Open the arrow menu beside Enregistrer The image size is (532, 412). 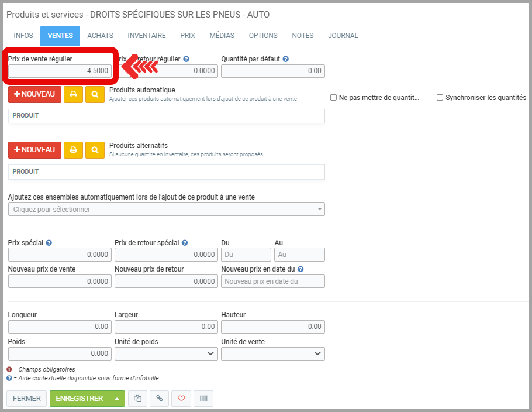[x=117, y=399]
